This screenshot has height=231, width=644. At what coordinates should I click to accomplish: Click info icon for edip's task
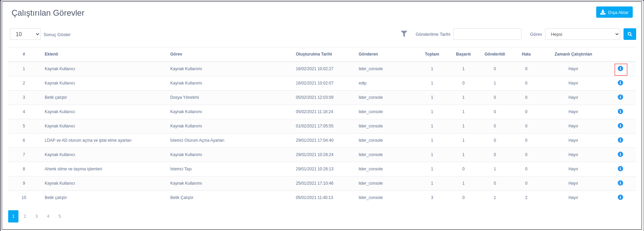[620, 83]
